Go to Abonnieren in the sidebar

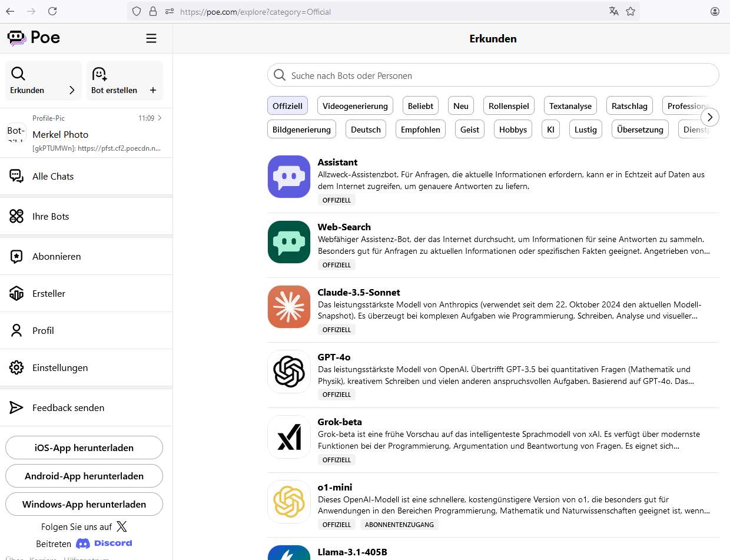coord(86,256)
